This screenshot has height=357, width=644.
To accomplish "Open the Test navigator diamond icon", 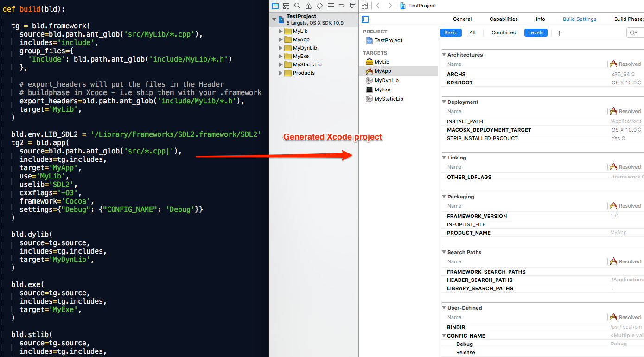I will pos(319,6).
